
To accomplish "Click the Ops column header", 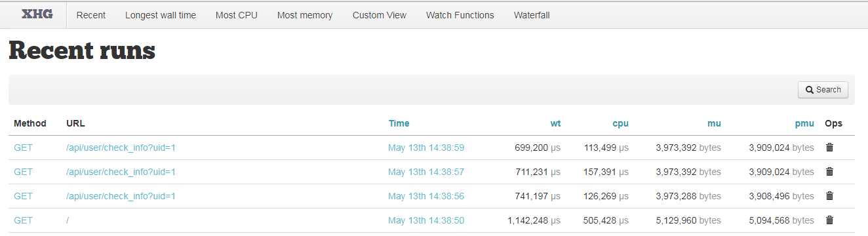I will 834,123.
